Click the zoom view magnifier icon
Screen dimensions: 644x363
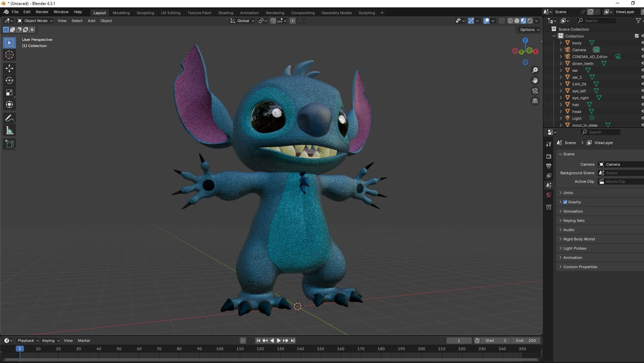[x=535, y=70]
